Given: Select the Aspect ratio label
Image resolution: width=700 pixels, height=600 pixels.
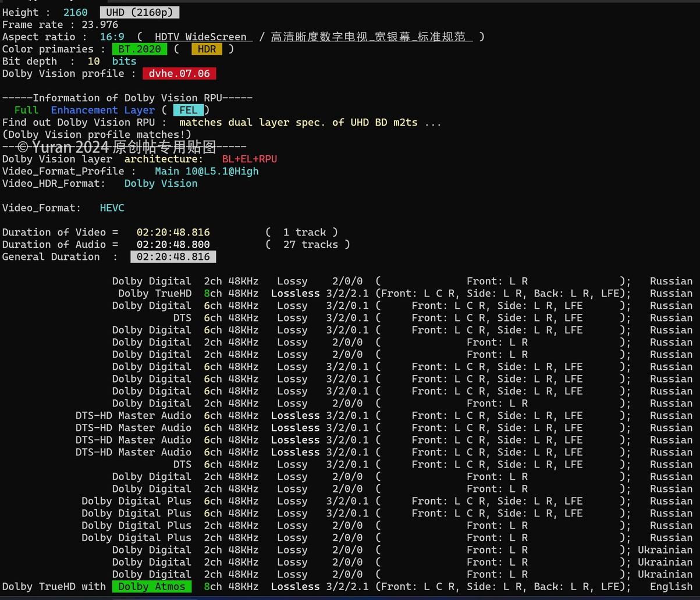Looking at the screenshot, I should point(45,37).
